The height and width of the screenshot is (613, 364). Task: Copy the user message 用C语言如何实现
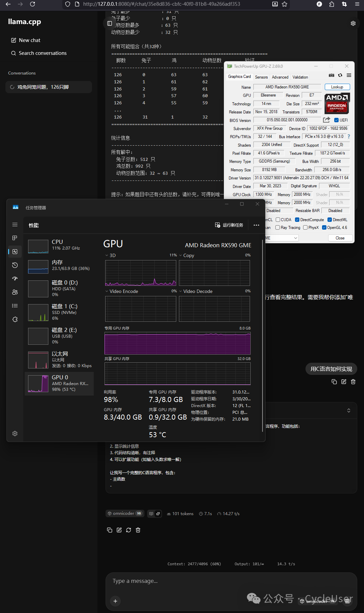pos(334,382)
